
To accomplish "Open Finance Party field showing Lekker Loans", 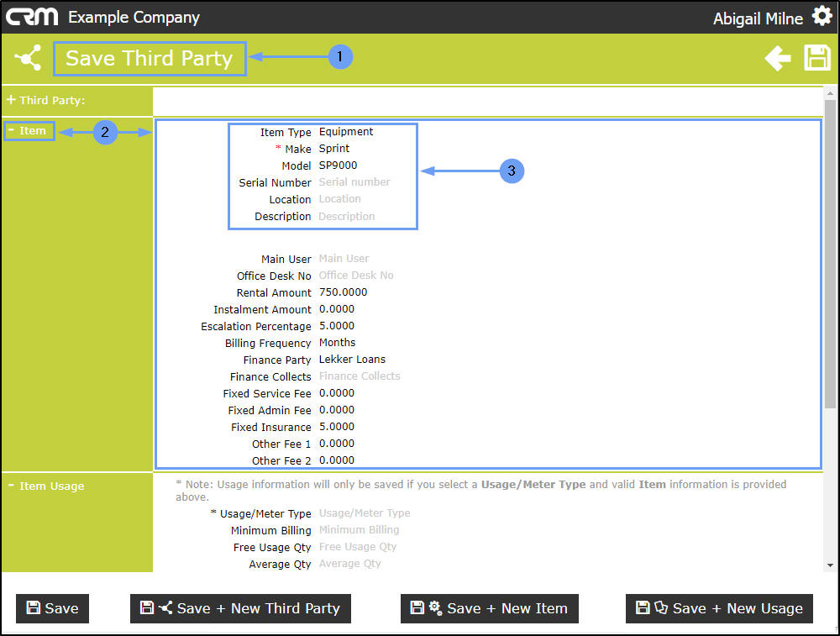I will click(x=353, y=360).
